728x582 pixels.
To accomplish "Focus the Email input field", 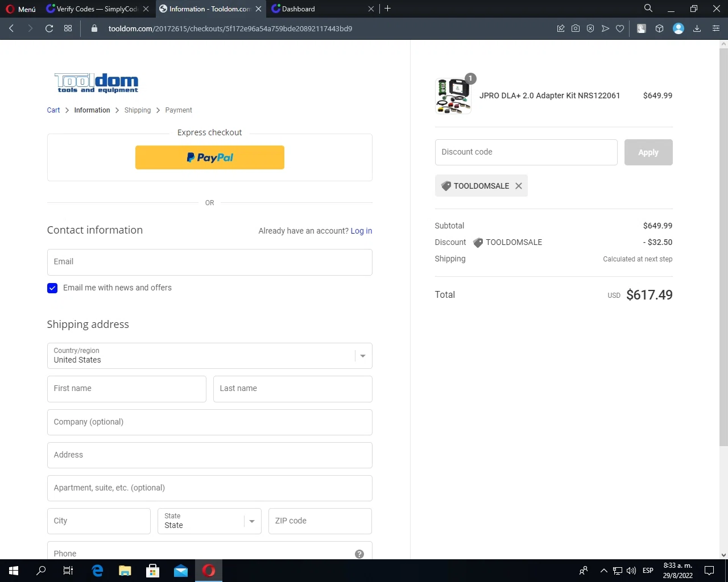I will click(x=210, y=262).
